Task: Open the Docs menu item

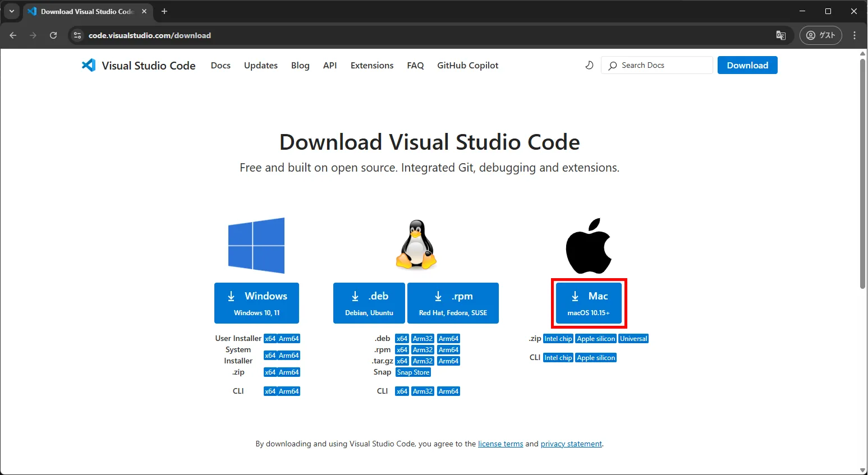Action: [x=221, y=65]
